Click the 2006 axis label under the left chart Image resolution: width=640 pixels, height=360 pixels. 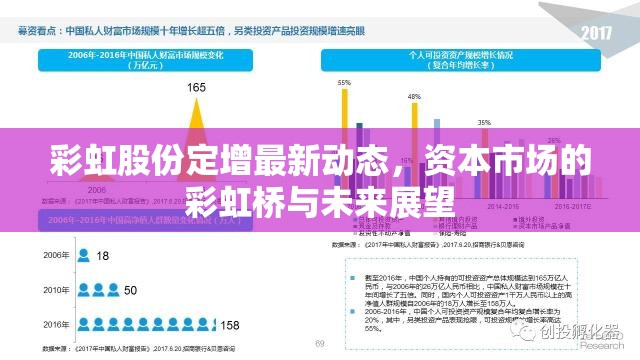click(x=97, y=190)
